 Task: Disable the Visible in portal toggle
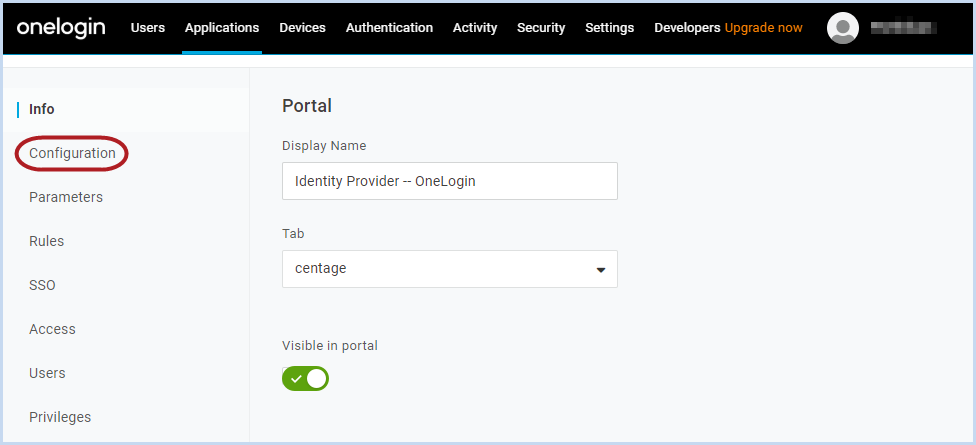[305, 378]
